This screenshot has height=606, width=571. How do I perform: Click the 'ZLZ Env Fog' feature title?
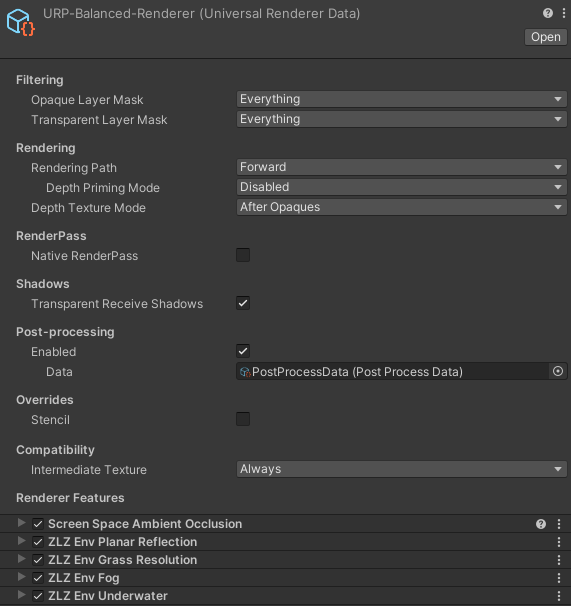tap(84, 578)
